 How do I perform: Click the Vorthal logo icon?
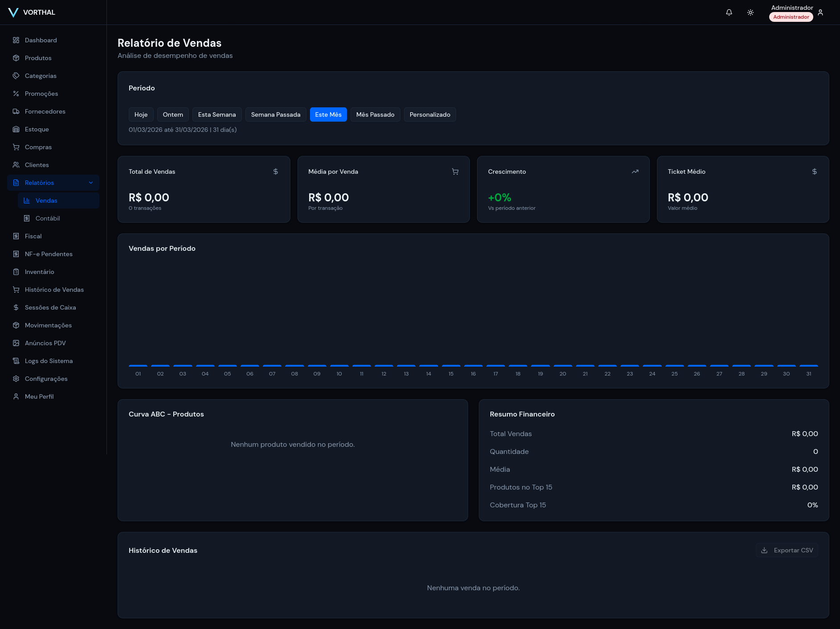point(13,12)
